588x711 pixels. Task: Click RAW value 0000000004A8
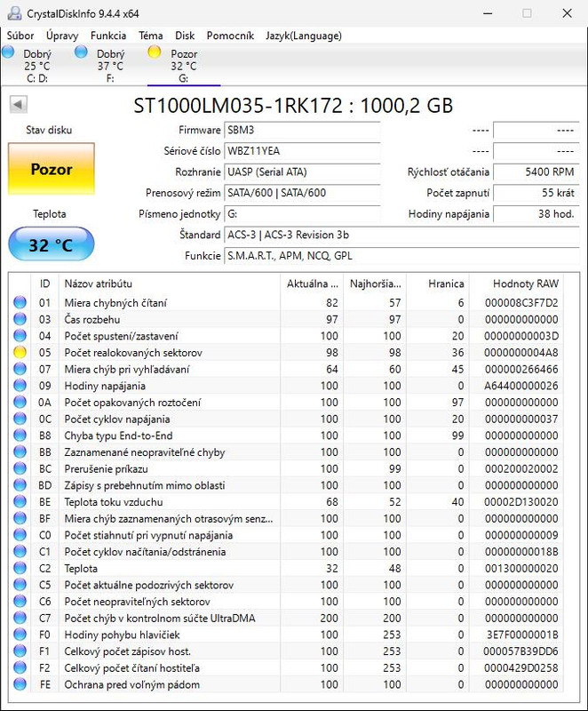[521, 352]
